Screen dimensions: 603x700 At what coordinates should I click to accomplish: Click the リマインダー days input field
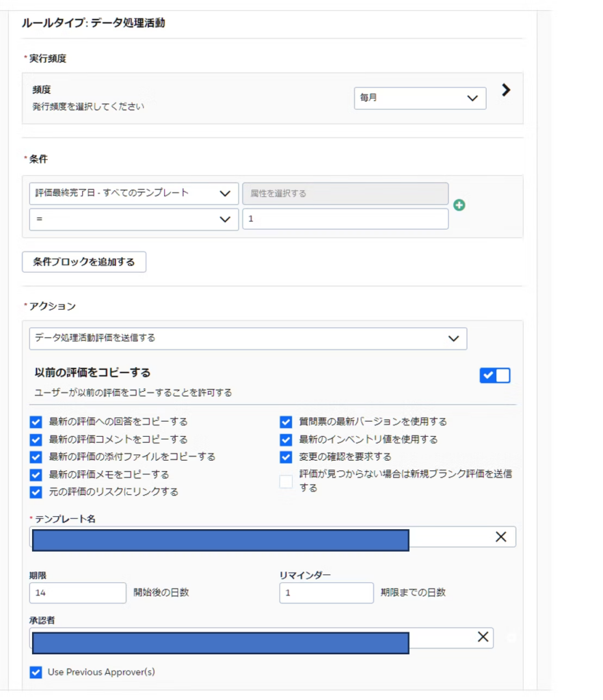(326, 593)
